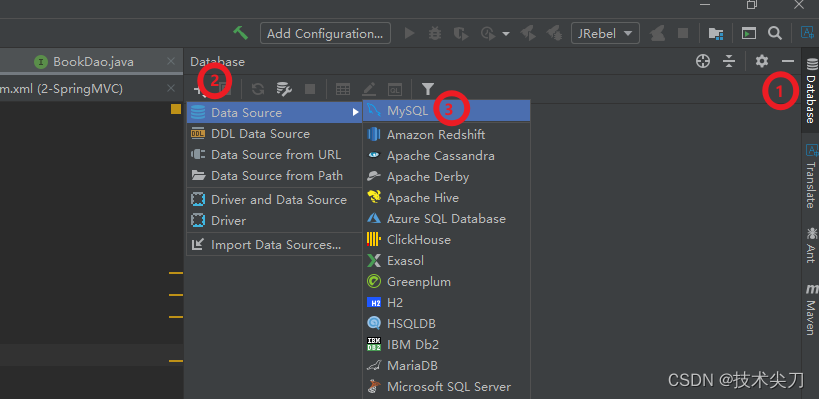Select Exasol data source
The height and width of the screenshot is (399, 819).
coord(447,260)
